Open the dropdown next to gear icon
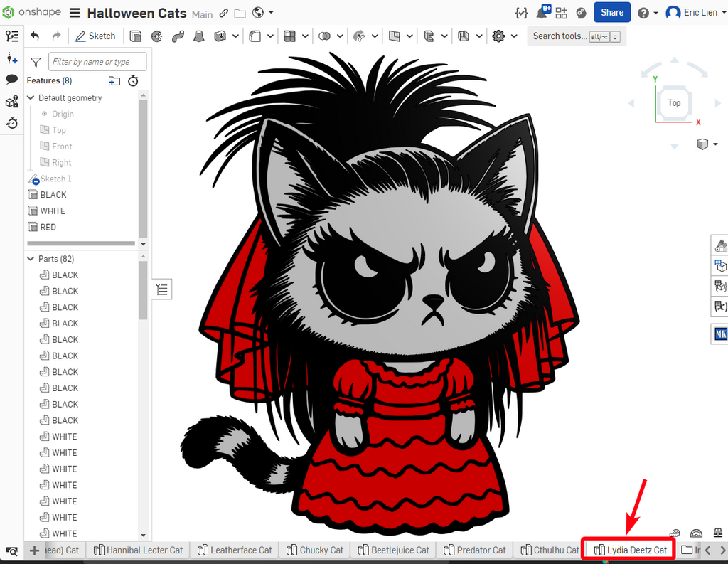 (x=514, y=36)
